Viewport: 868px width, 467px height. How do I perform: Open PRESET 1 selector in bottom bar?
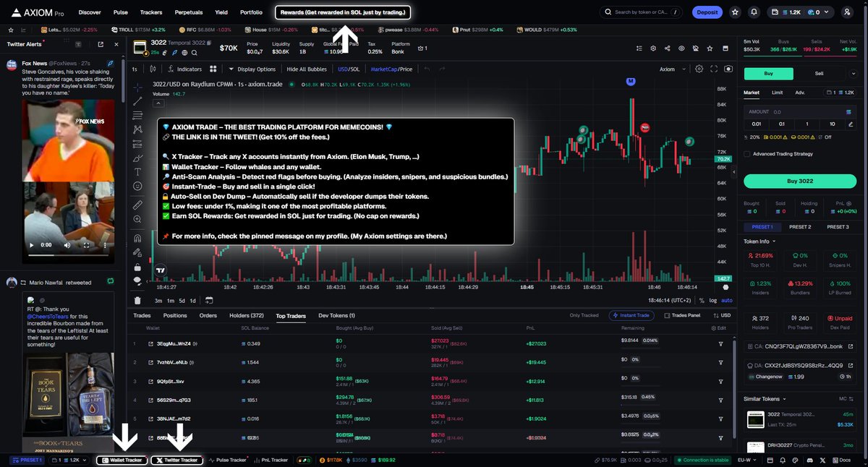pyautogui.click(x=26, y=460)
